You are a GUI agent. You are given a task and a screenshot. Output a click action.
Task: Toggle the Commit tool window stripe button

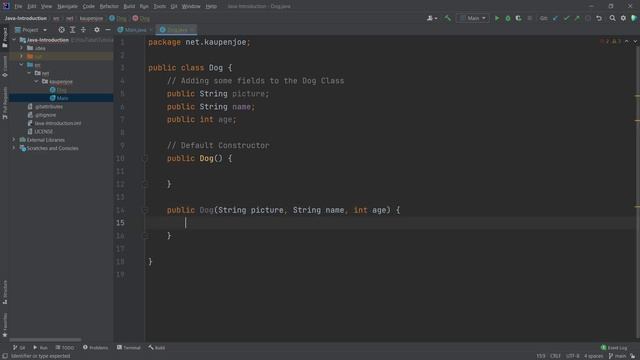click(x=5, y=67)
